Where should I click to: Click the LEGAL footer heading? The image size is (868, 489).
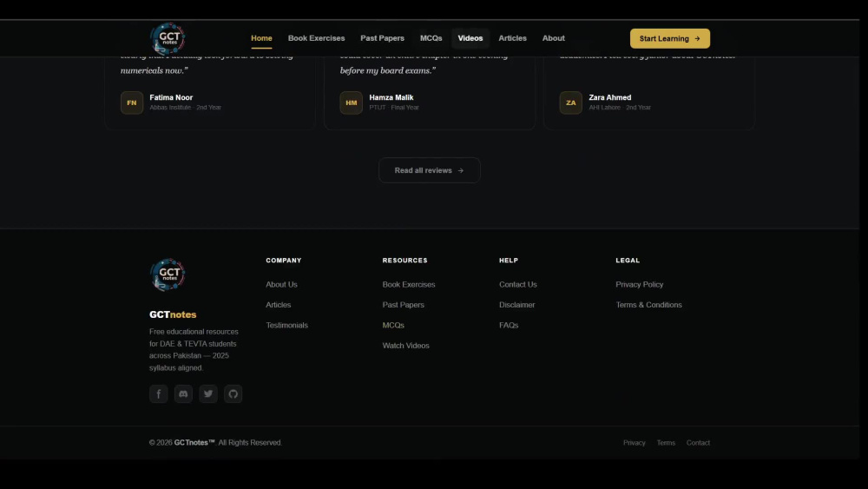pos(628,261)
